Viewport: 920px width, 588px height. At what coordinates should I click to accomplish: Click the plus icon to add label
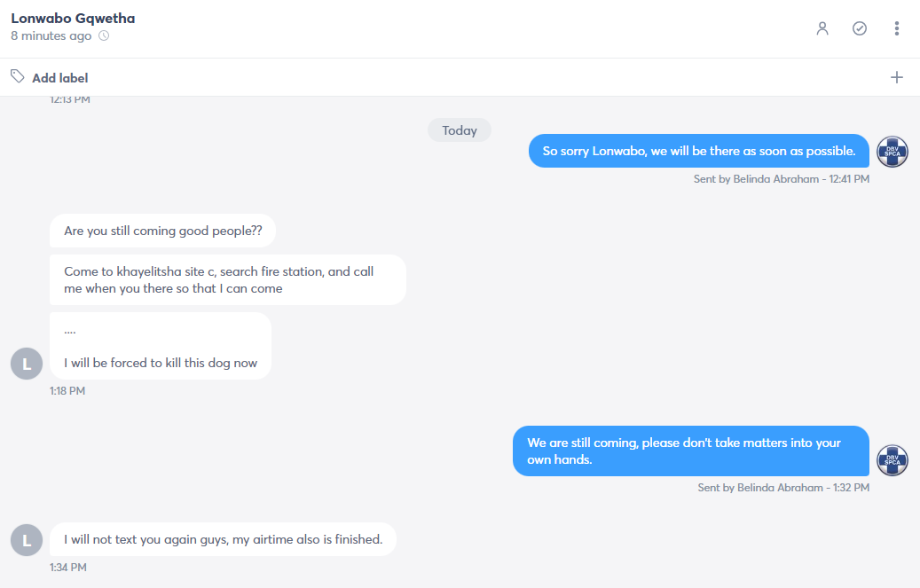click(897, 77)
